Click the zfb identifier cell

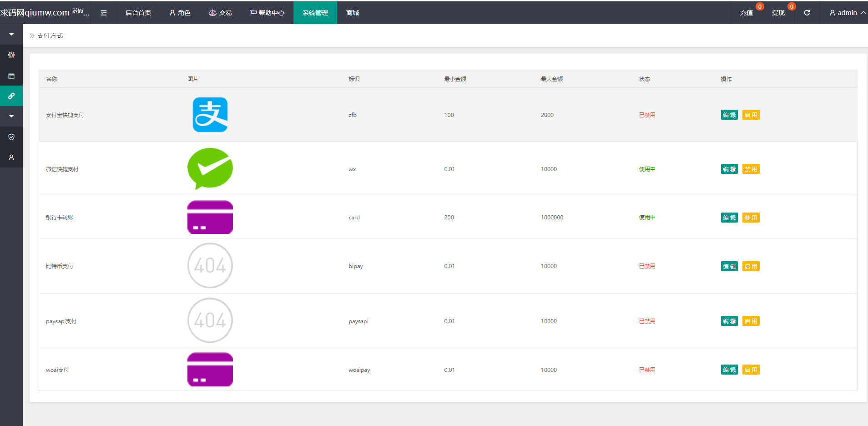pos(353,115)
